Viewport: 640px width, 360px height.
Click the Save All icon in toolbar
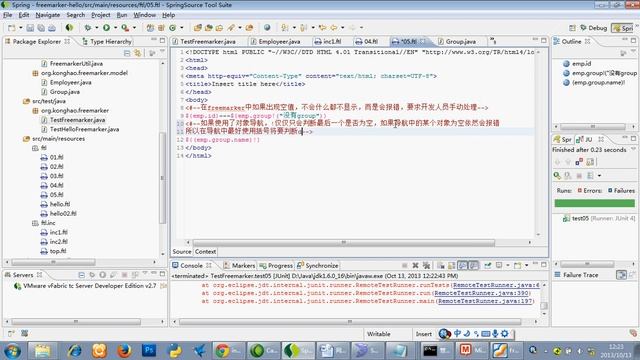[x=41, y=28]
